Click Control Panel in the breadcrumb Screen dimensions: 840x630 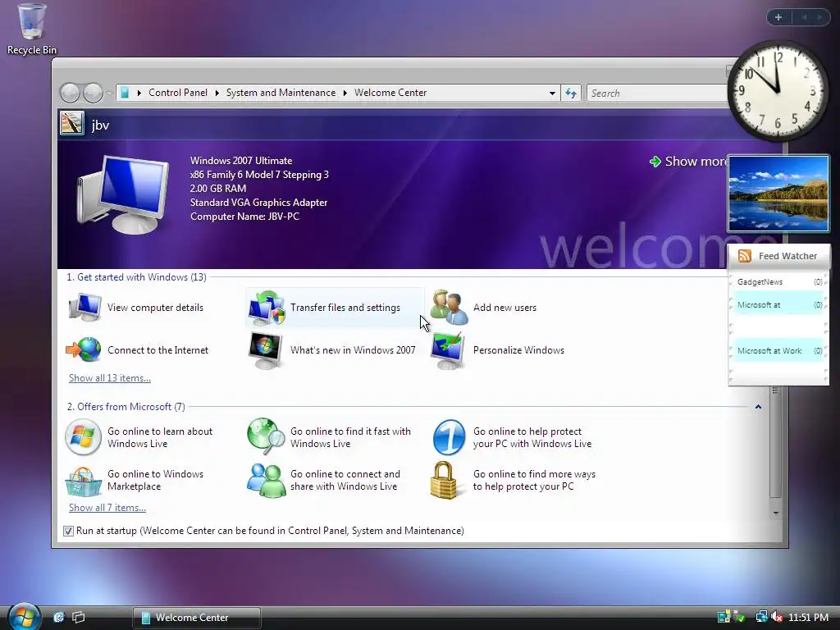(x=178, y=93)
